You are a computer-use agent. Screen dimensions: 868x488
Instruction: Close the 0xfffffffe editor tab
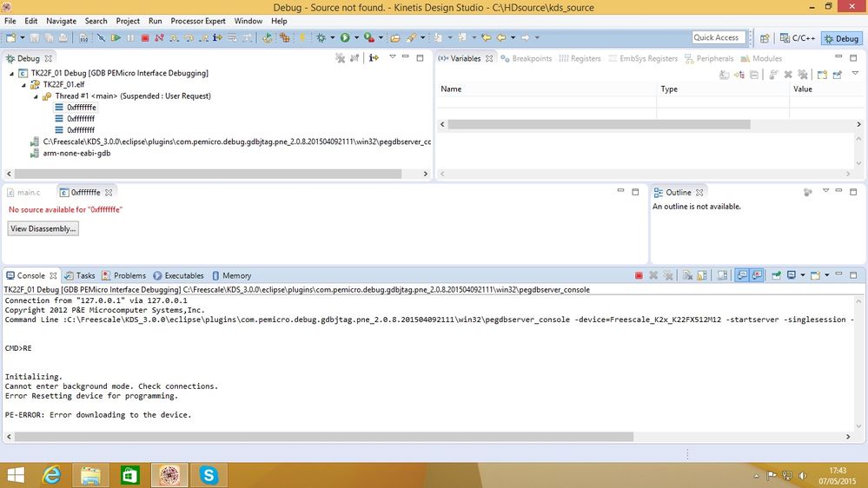pyautogui.click(x=109, y=193)
